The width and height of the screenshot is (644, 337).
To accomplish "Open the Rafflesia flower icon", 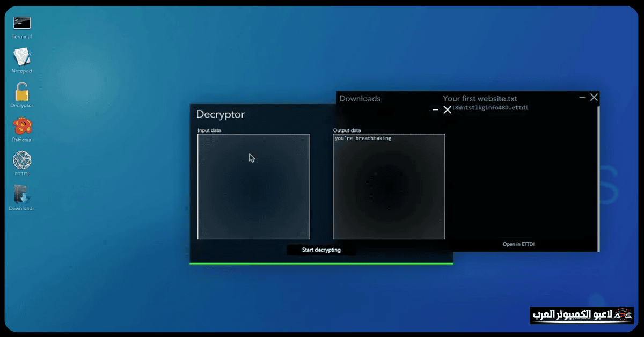I will point(22,127).
